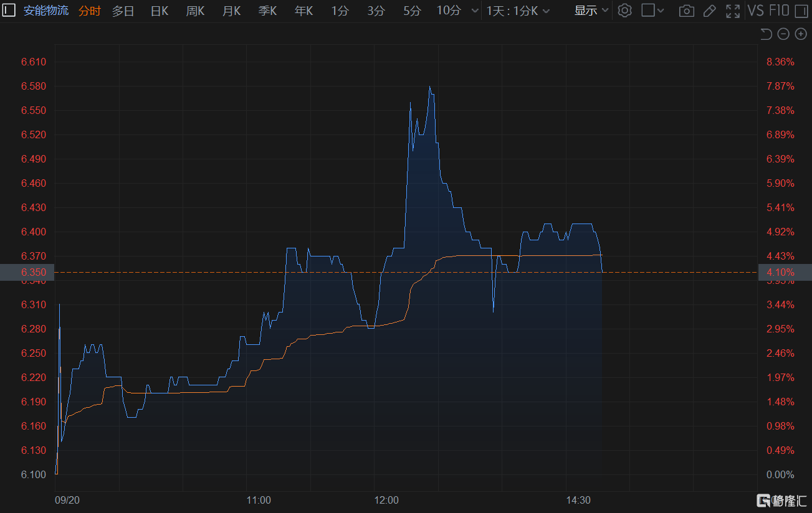Expand more minute intervals after 10分
Viewport: 812px width, 513px height.
coord(475,11)
